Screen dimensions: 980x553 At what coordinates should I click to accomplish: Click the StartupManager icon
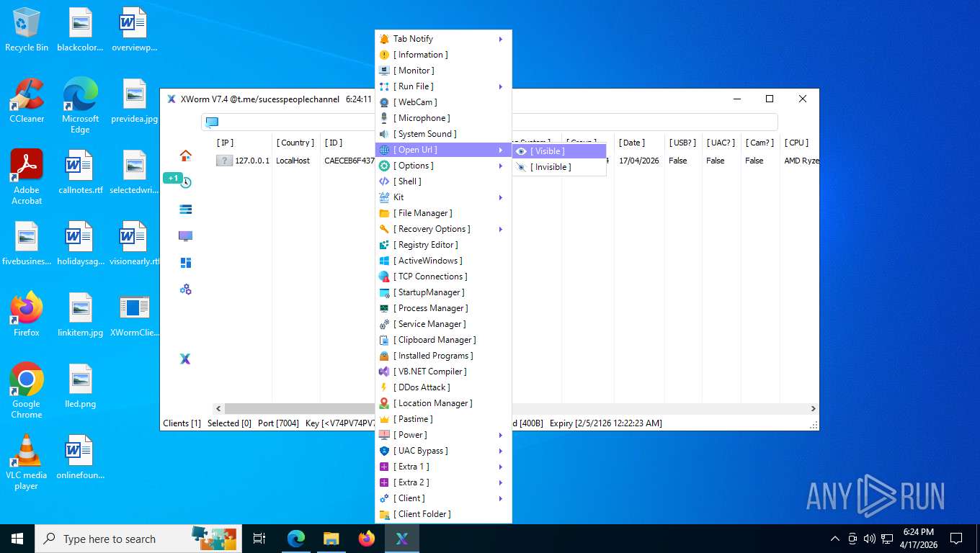point(384,292)
